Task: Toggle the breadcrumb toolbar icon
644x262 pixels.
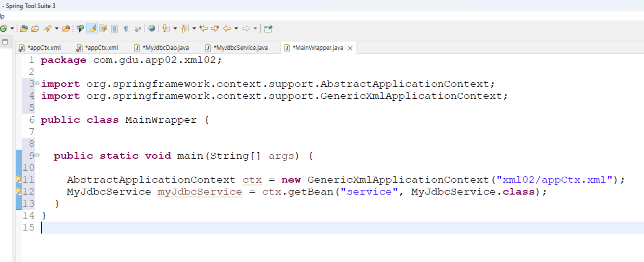Action: [79, 28]
